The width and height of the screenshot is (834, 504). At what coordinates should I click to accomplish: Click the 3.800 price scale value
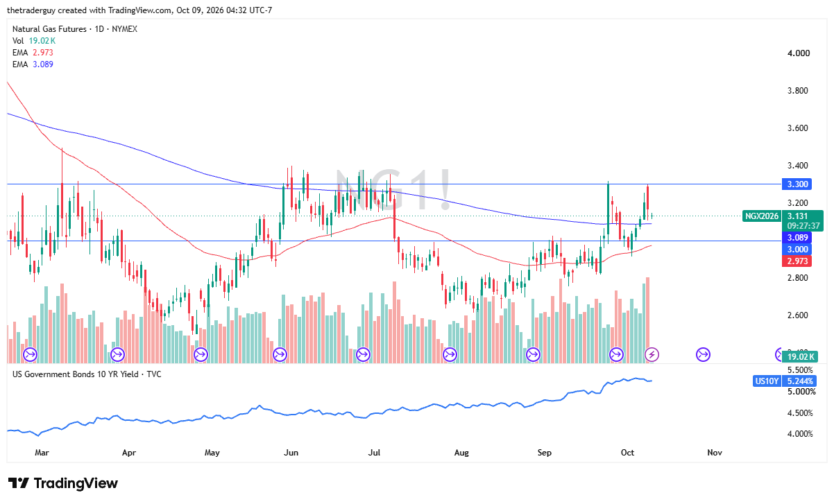(x=797, y=91)
